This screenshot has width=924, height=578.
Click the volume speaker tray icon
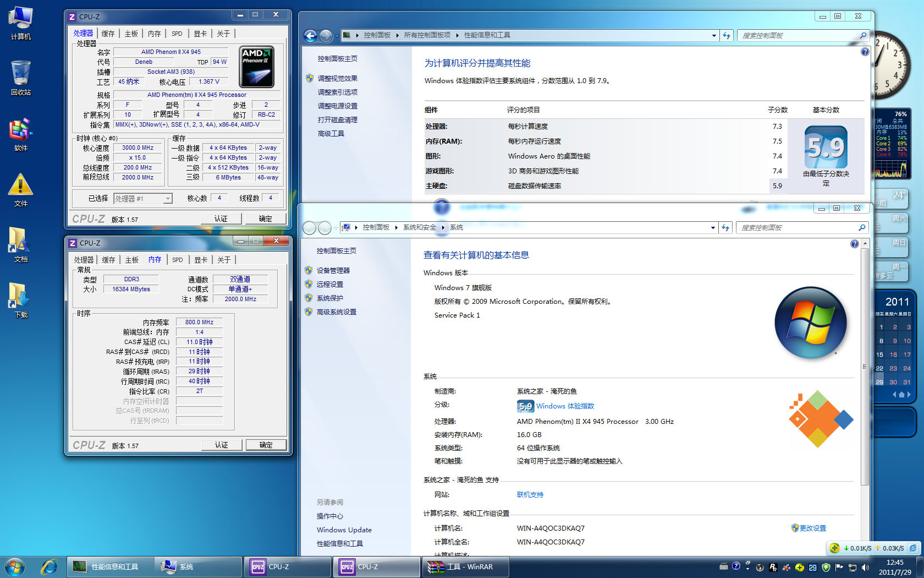coord(865,567)
